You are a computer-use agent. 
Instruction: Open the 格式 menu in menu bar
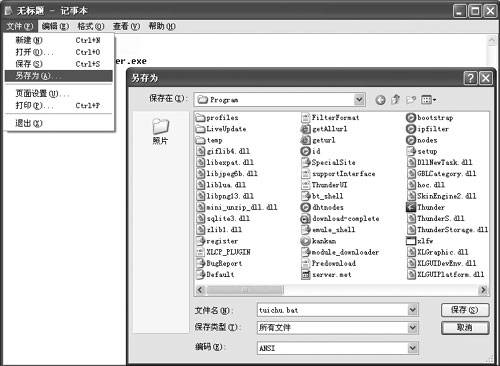[91, 26]
